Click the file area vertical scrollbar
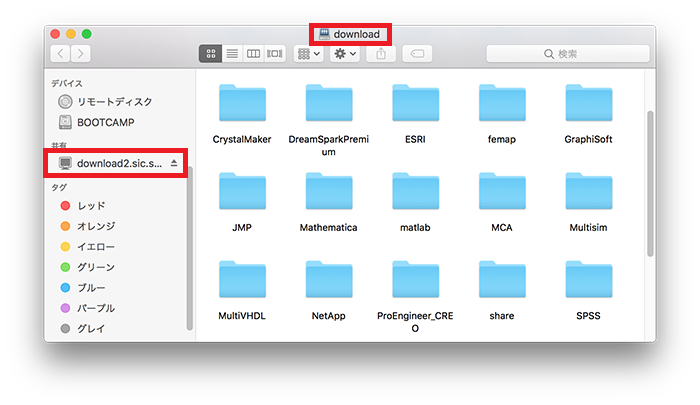This screenshot has width=700, height=405. pyautogui.click(x=650, y=184)
